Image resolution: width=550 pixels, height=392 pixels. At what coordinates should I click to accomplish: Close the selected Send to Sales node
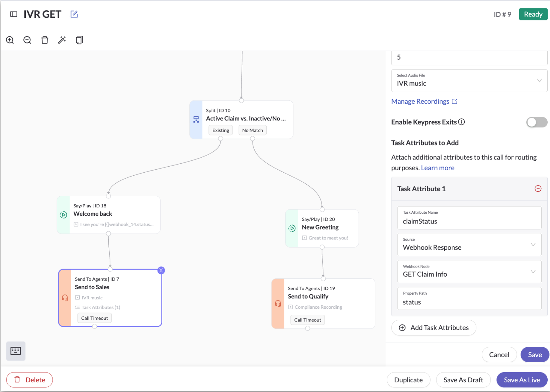tap(161, 270)
